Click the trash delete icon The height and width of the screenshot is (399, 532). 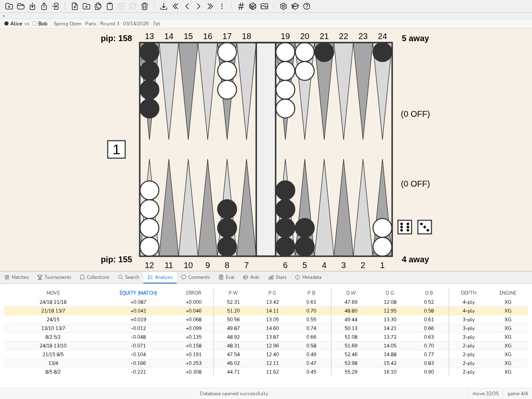(145, 6)
